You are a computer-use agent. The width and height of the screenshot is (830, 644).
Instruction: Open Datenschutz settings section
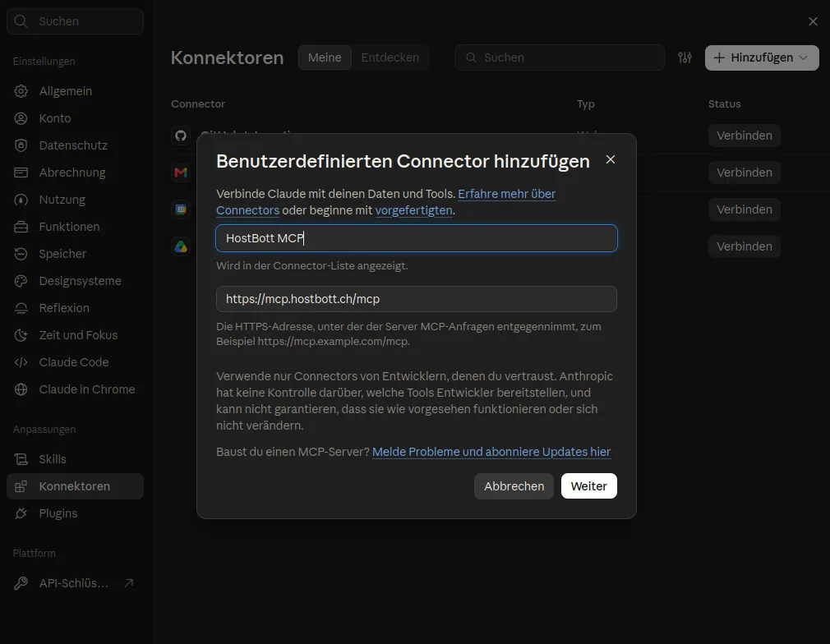click(75, 145)
